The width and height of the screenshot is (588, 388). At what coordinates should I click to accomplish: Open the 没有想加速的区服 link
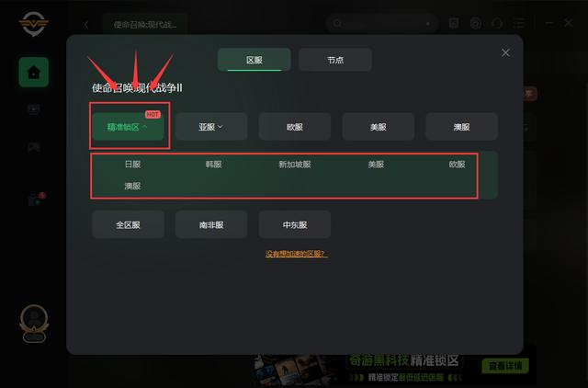point(296,254)
